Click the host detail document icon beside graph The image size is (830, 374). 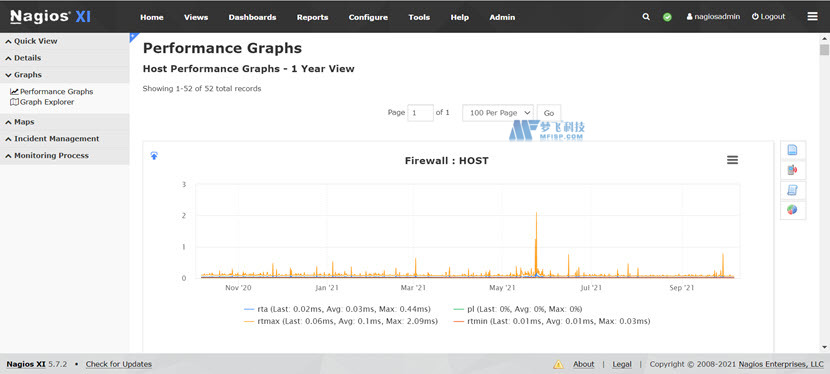(792, 150)
